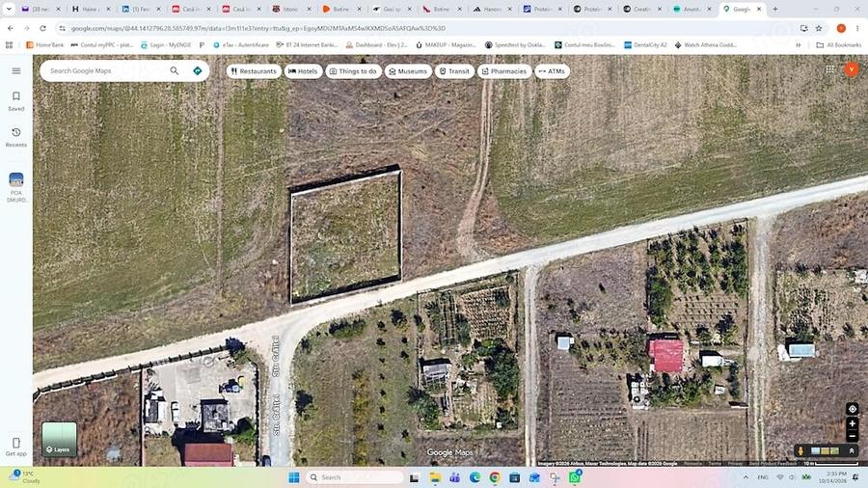The width and height of the screenshot is (868, 488).
Task: Reload the page with the refresh icon
Action: click(x=42, y=28)
